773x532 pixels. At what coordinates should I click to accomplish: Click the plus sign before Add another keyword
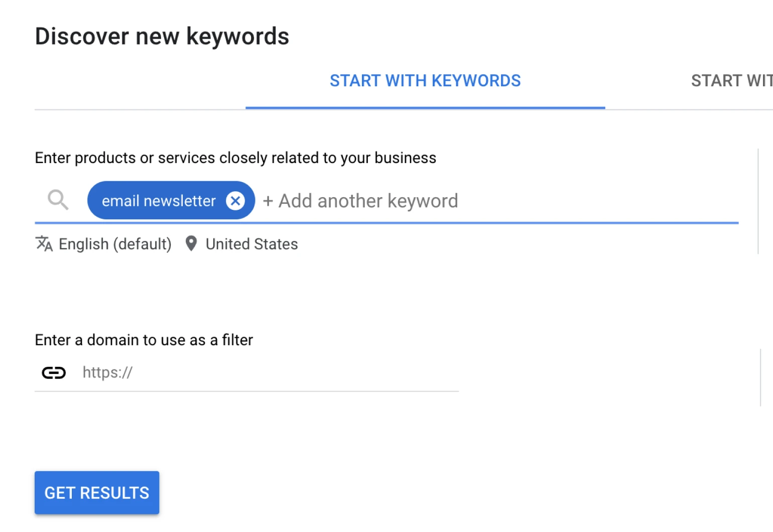point(268,201)
